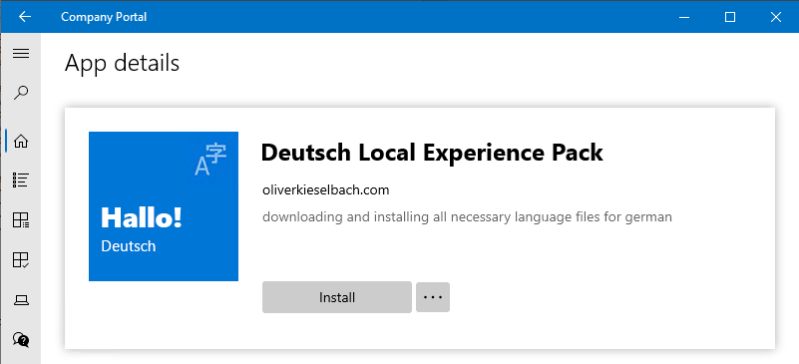
Task: Select publisher text oliverkieselbach.com
Action: [x=326, y=191]
